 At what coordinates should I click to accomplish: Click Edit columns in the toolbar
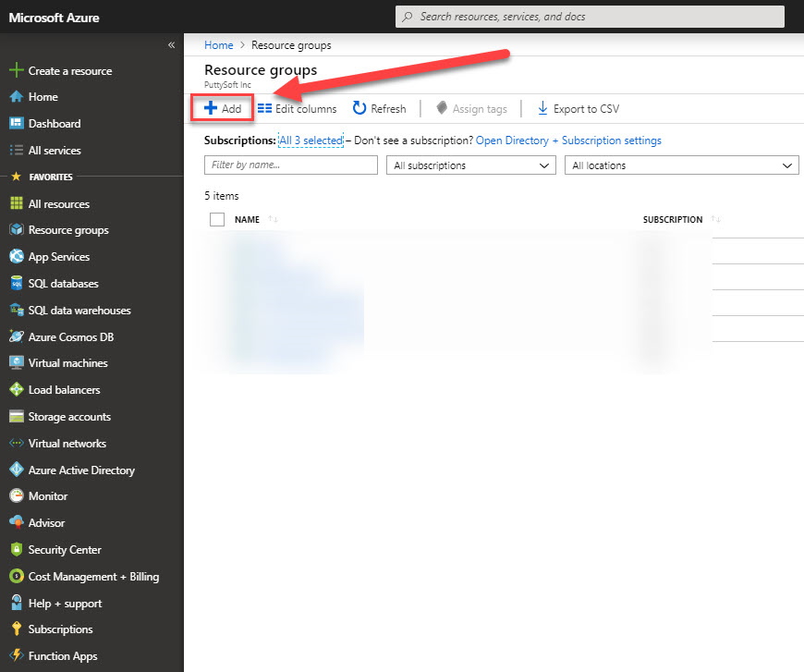click(297, 109)
